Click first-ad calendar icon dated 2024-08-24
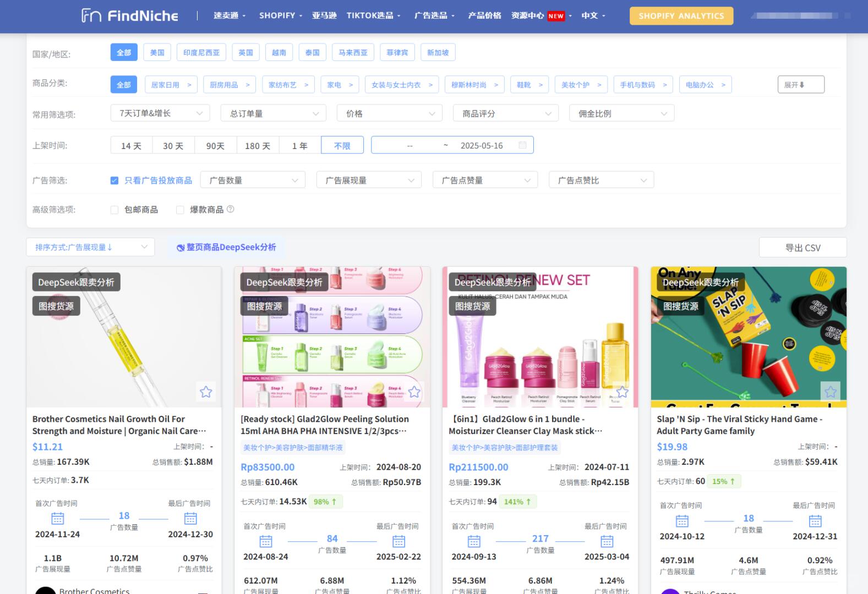The height and width of the screenshot is (594, 868). click(x=266, y=541)
